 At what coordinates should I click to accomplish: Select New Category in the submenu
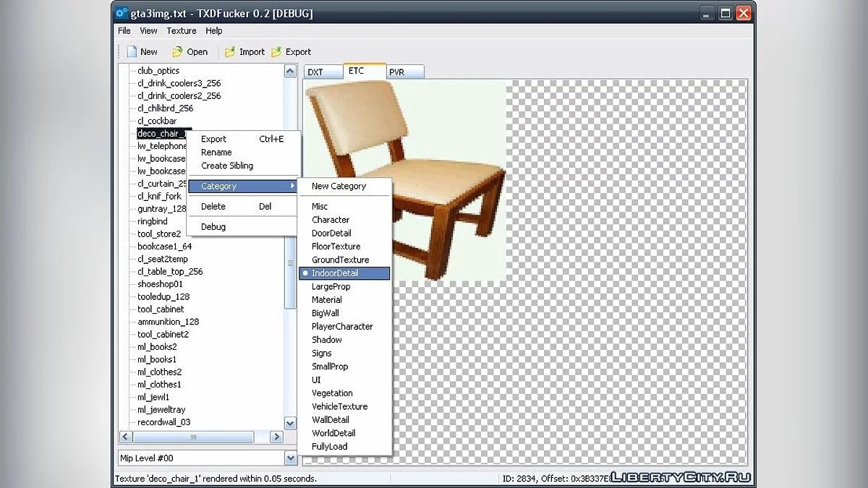[339, 187]
